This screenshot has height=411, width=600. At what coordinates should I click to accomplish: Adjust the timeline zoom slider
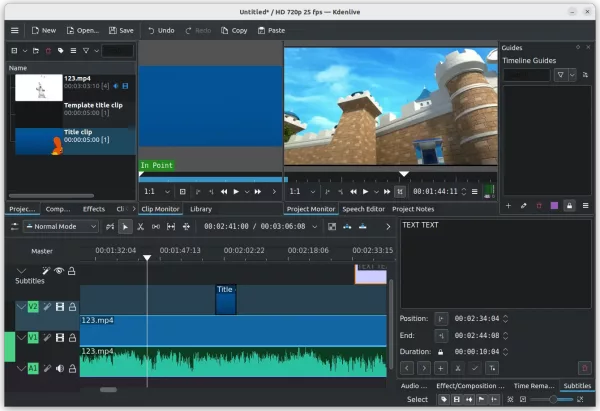coord(551,400)
